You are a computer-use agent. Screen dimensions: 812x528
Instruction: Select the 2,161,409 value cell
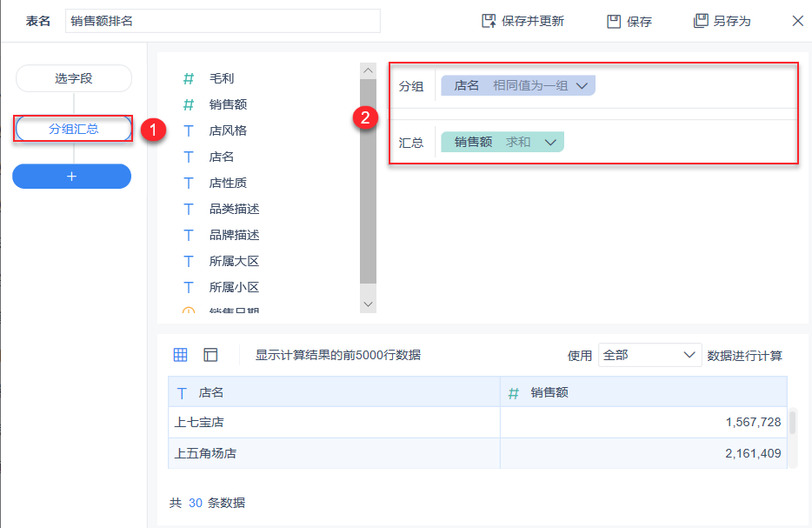(643, 453)
